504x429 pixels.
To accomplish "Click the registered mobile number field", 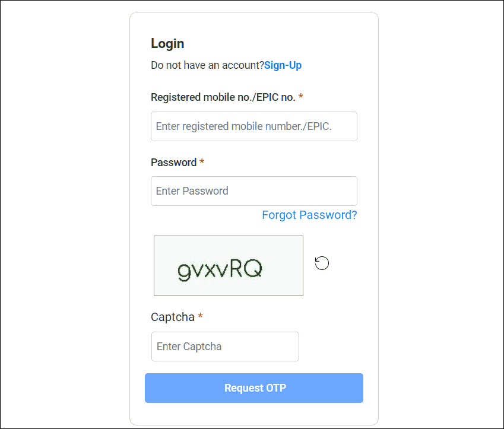I will tap(254, 126).
